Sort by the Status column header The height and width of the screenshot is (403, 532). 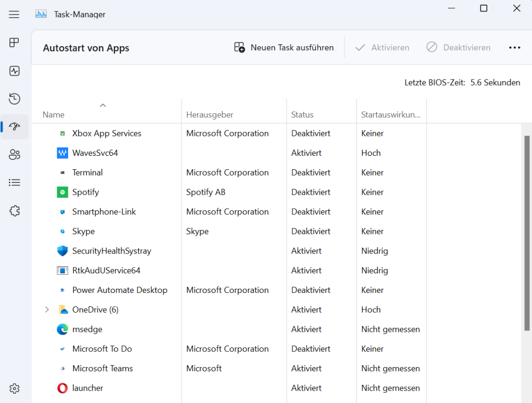pyautogui.click(x=302, y=115)
